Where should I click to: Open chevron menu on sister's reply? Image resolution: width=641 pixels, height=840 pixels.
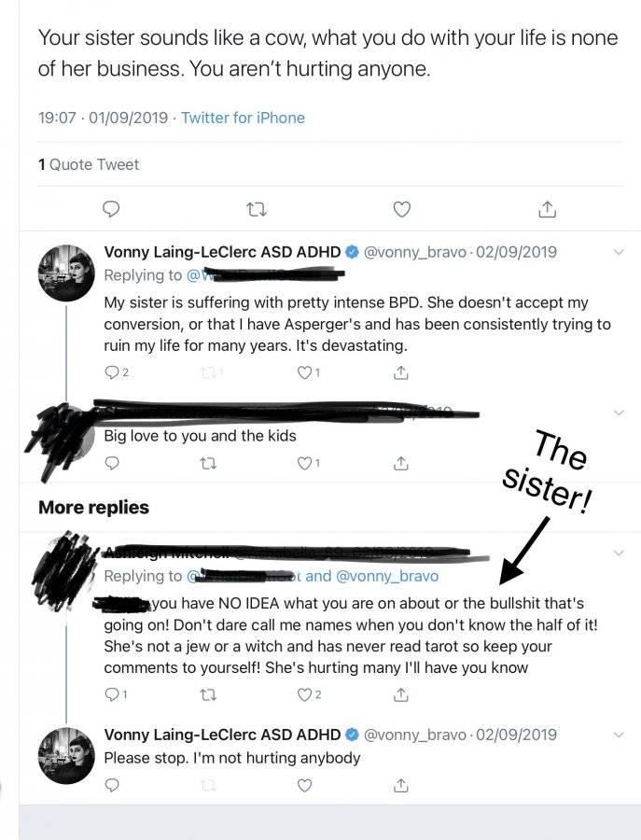619,553
